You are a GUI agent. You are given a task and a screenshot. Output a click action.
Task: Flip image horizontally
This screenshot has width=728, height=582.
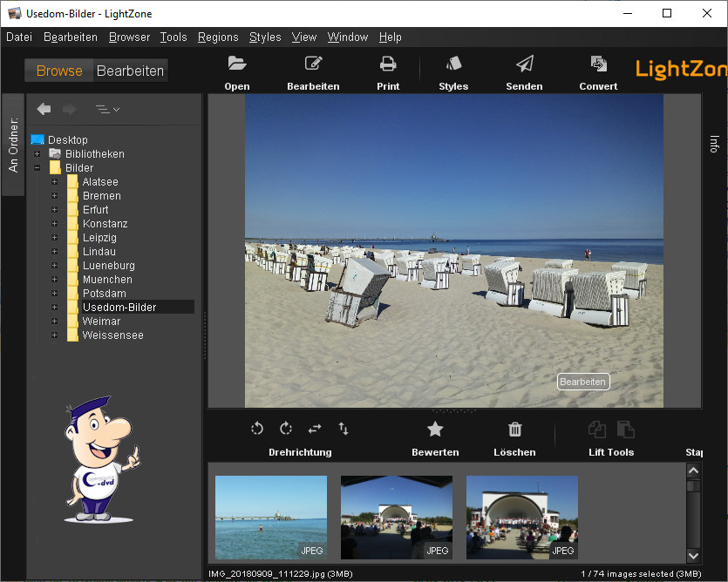pos(315,429)
